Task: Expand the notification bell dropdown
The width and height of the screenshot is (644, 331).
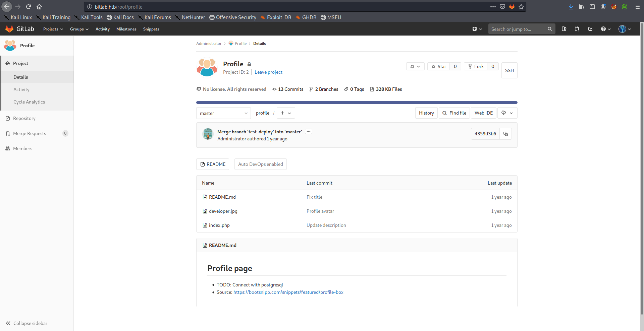Action: 415,66
